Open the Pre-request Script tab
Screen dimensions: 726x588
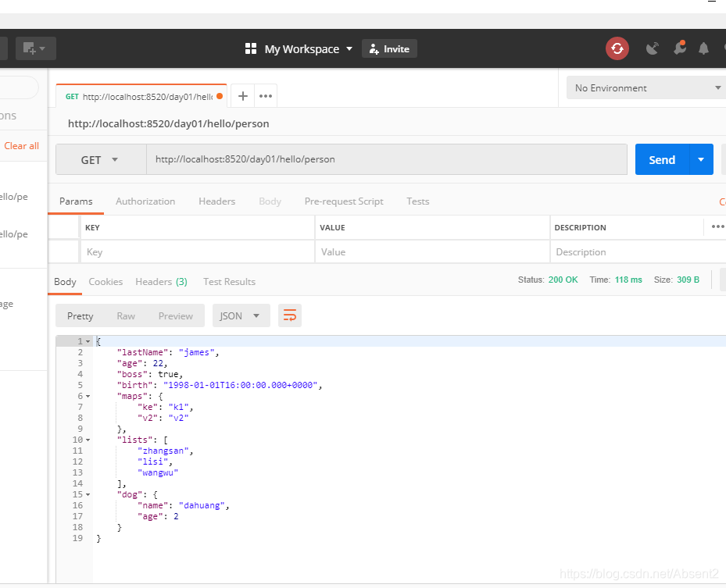click(344, 201)
